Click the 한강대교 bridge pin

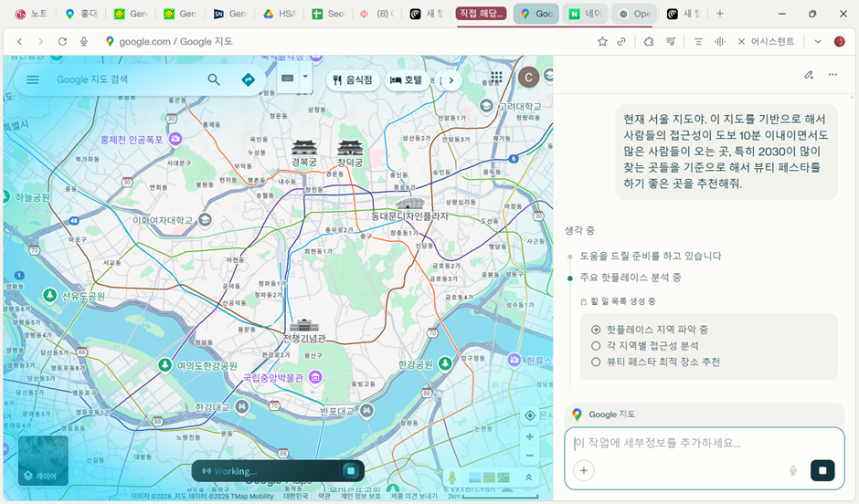(x=241, y=406)
